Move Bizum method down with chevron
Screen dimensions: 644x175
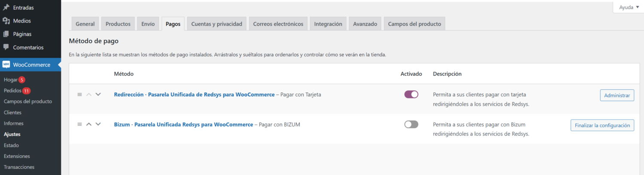pos(98,124)
